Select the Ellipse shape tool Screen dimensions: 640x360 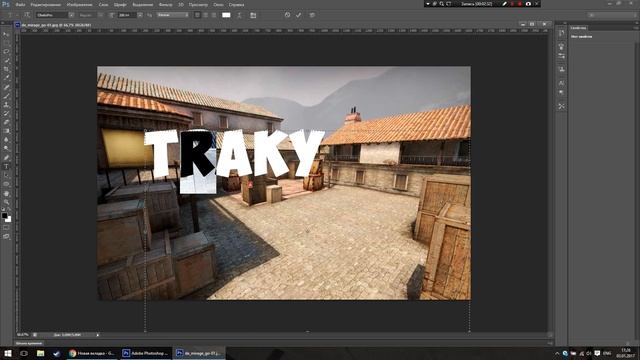6,184
